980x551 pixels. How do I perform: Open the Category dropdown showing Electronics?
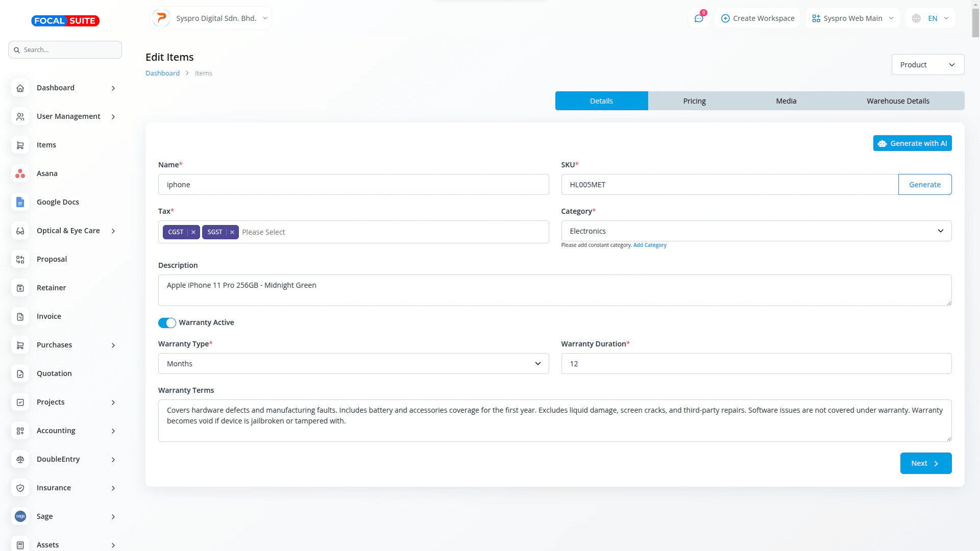[x=756, y=231]
